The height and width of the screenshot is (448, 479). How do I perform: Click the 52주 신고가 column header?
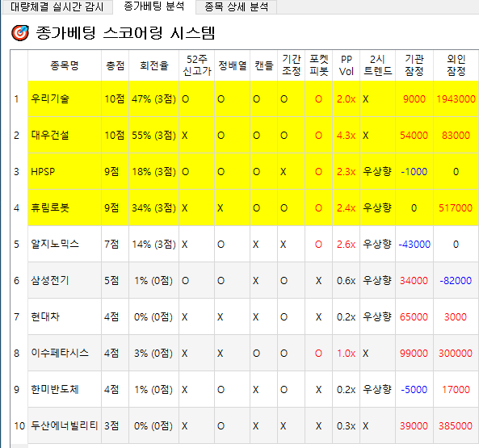(x=197, y=65)
